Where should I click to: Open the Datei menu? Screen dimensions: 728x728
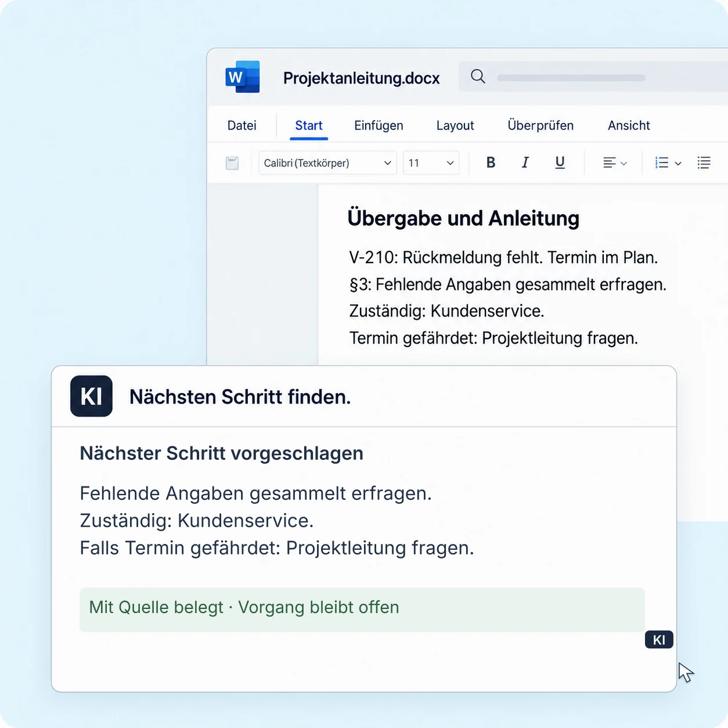click(242, 125)
